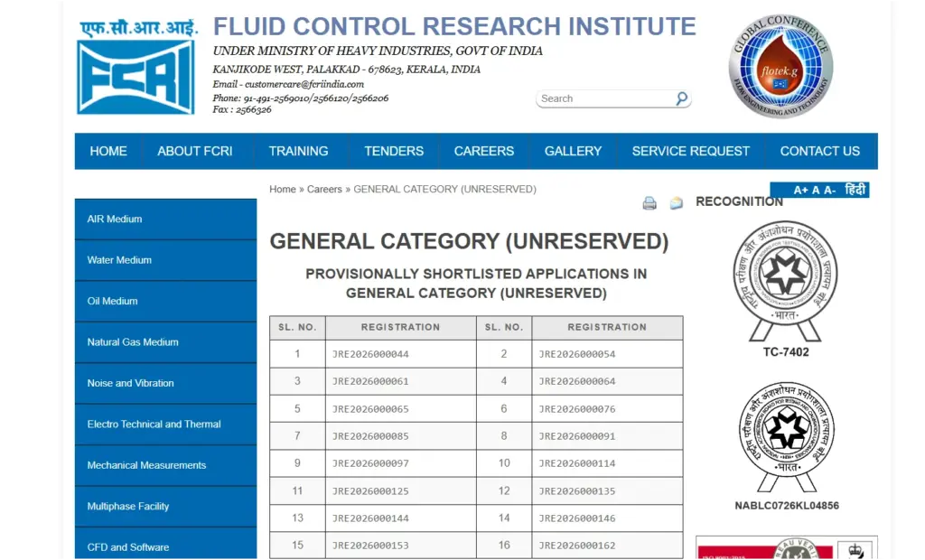The width and height of the screenshot is (925, 560).
Task: Click registration JRE2026000135
Action: [x=577, y=491]
